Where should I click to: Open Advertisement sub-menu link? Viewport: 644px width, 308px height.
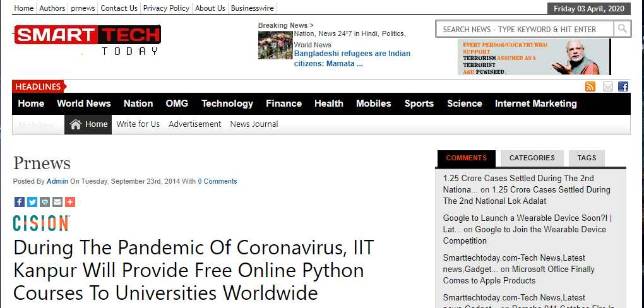pos(194,124)
